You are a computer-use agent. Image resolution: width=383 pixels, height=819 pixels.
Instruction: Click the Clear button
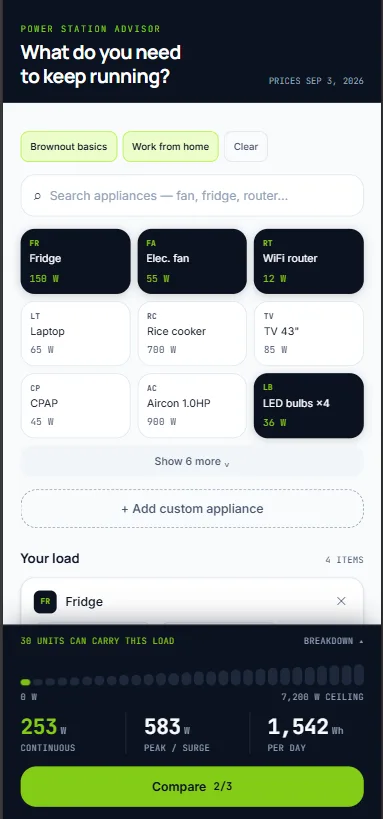[246, 146]
